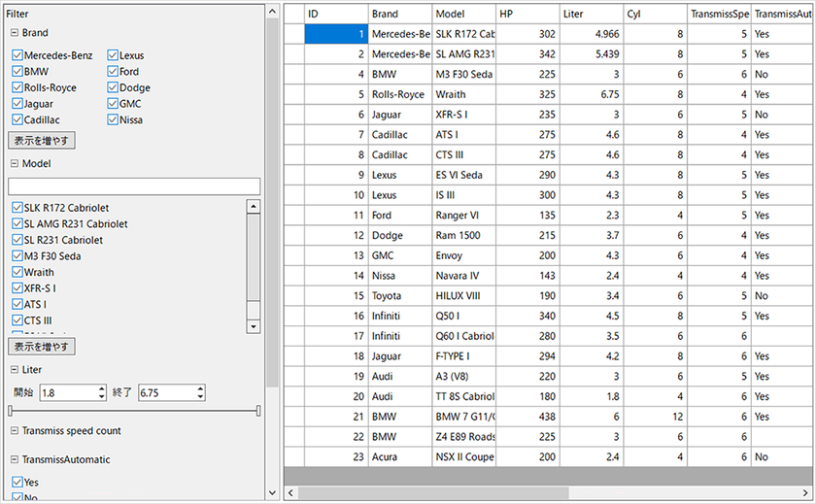The height and width of the screenshot is (504, 816).
Task: Toggle the ATS I model checkbox
Action: (x=17, y=304)
